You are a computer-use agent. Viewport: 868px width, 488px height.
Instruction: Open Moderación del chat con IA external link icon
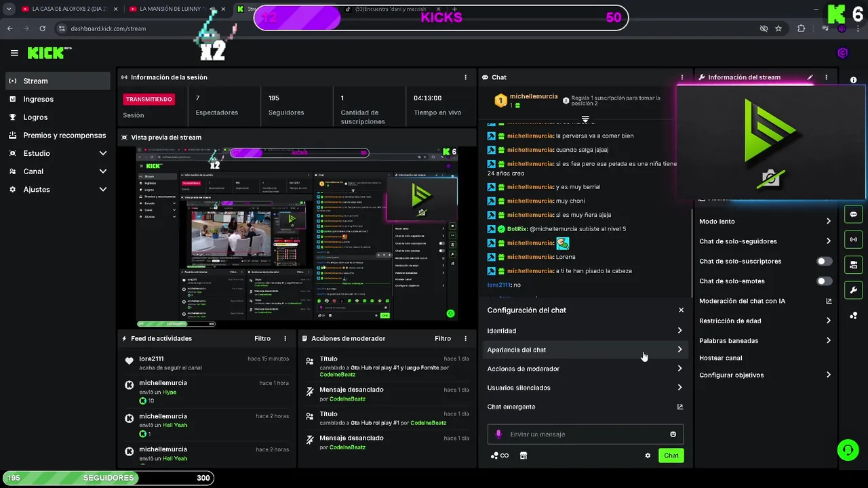click(829, 301)
